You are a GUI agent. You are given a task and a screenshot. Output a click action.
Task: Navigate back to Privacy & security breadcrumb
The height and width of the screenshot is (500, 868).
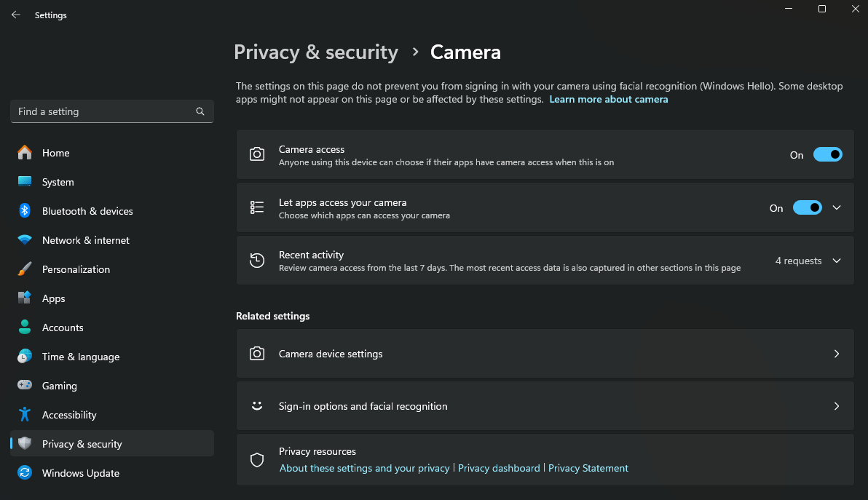[316, 52]
